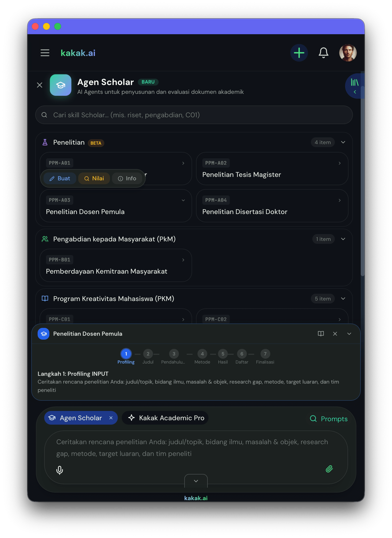
Task: Collapse the chat input with bottom chevron
Action: coord(196,481)
